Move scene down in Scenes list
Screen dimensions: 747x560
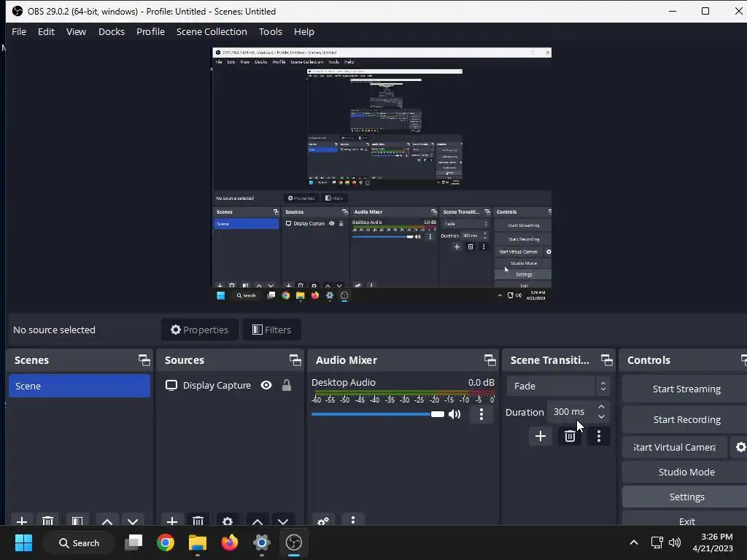click(x=133, y=521)
